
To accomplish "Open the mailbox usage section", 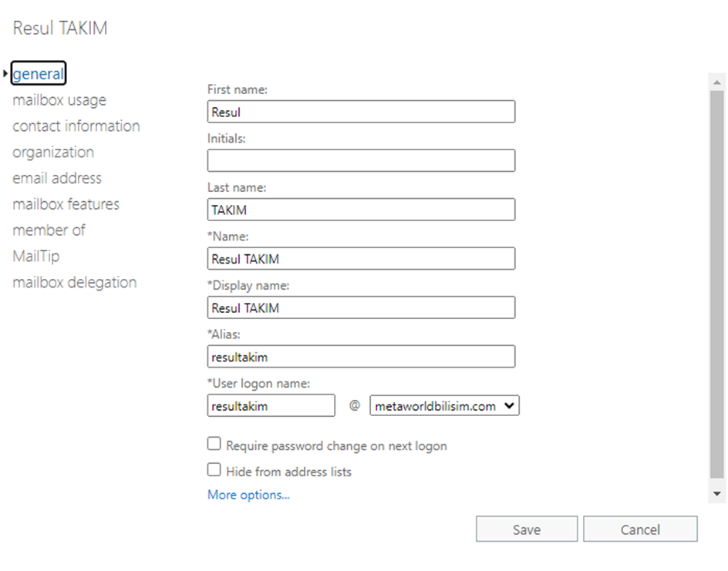I will [59, 100].
